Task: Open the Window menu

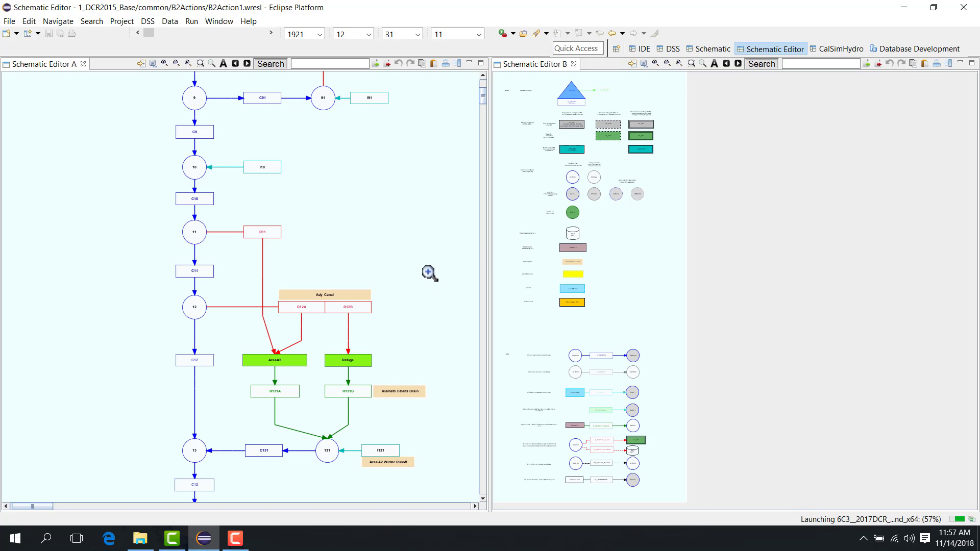Action: coord(219,21)
